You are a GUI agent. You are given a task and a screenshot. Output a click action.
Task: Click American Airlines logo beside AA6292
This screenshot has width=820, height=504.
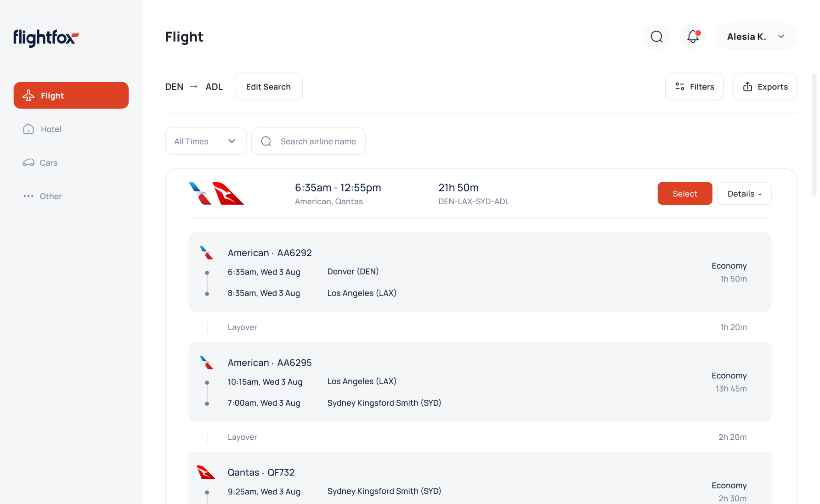tap(206, 252)
